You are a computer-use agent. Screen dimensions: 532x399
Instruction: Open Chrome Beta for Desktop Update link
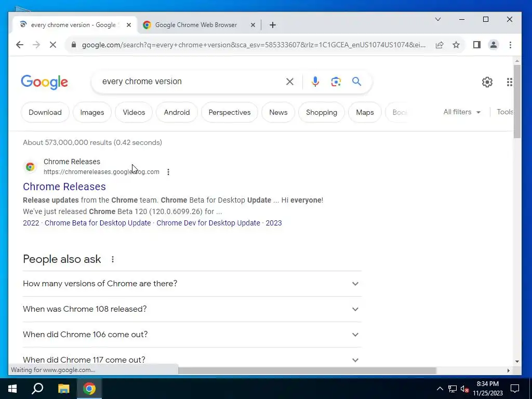coord(98,223)
